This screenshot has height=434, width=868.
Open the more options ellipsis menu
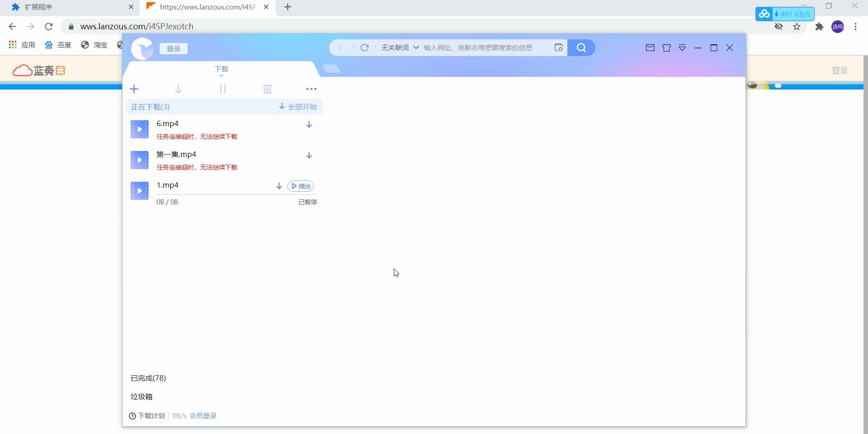click(311, 89)
